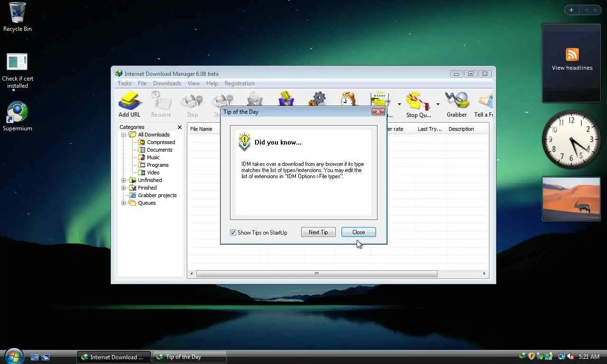
Task: Click the security shield alert tray icon
Action: 532,356
